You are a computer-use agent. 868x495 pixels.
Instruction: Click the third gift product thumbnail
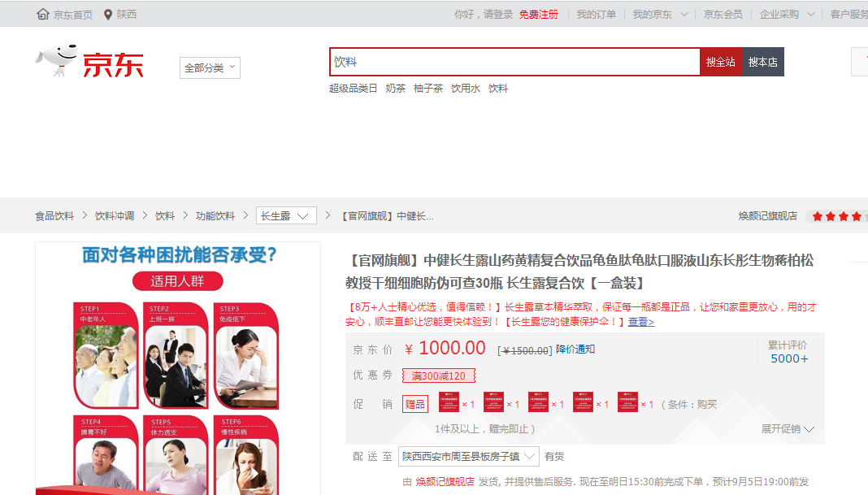[538, 402]
